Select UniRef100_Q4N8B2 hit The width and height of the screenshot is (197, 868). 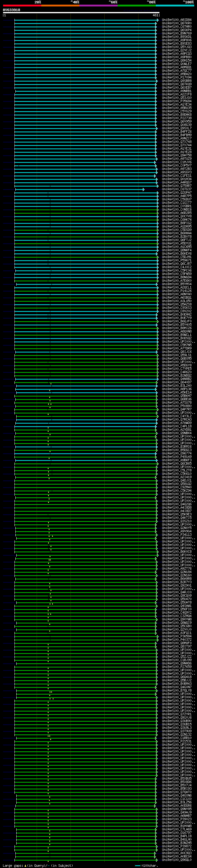pos(177,379)
